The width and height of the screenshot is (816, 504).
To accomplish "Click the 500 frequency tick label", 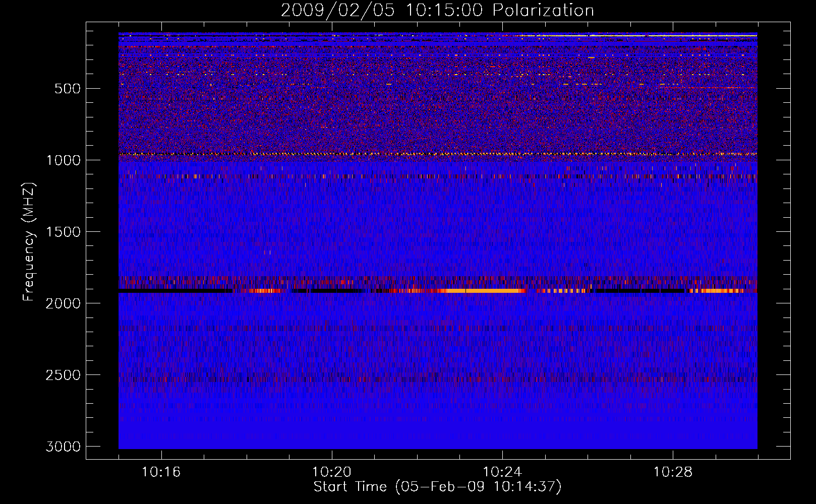I will [x=67, y=89].
